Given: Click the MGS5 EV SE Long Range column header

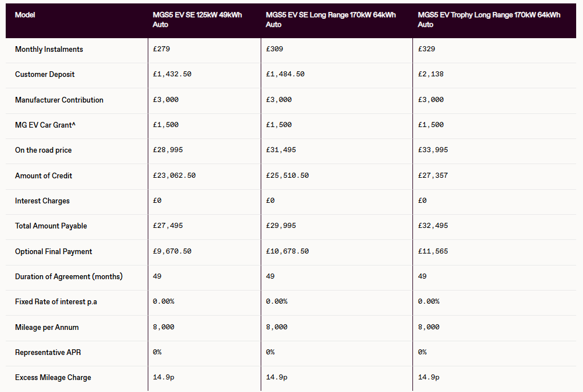Looking at the screenshot, I should point(331,19).
